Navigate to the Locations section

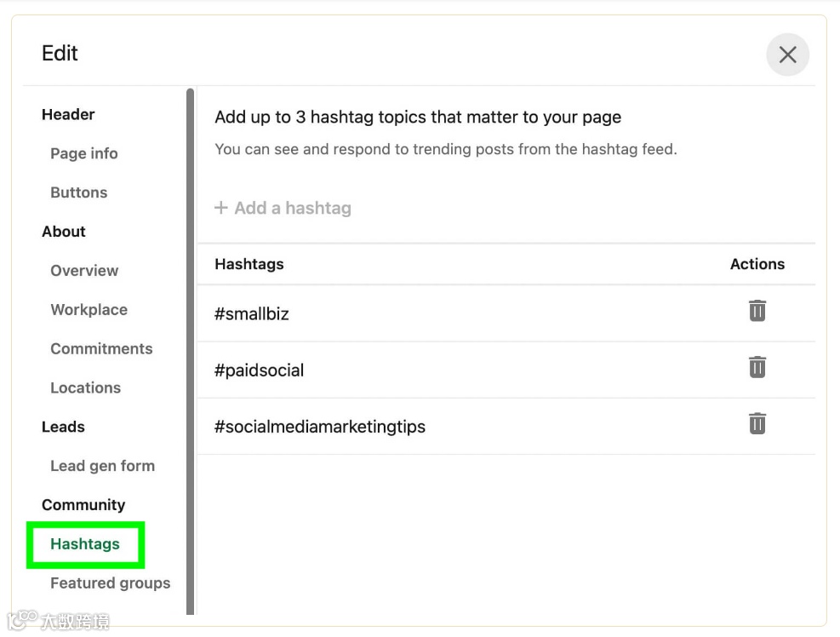(x=85, y=388)
